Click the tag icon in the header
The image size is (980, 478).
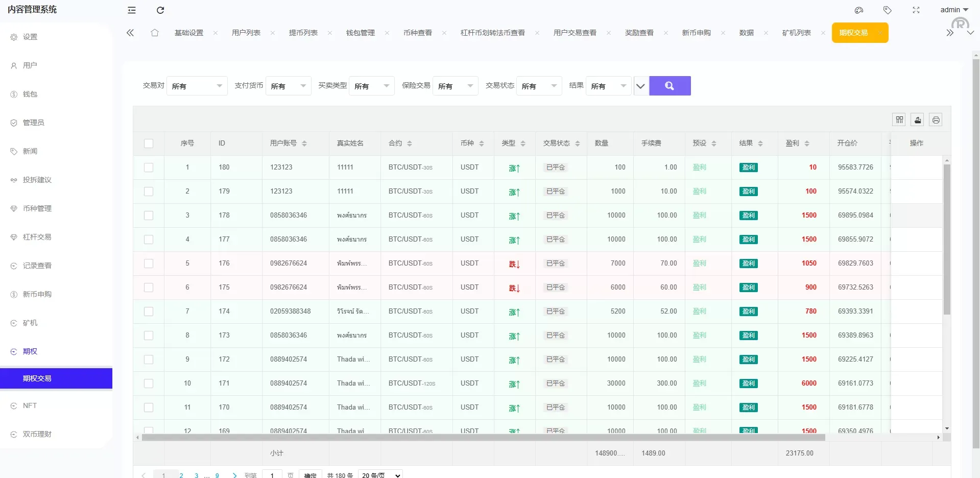tap(887, 10)
